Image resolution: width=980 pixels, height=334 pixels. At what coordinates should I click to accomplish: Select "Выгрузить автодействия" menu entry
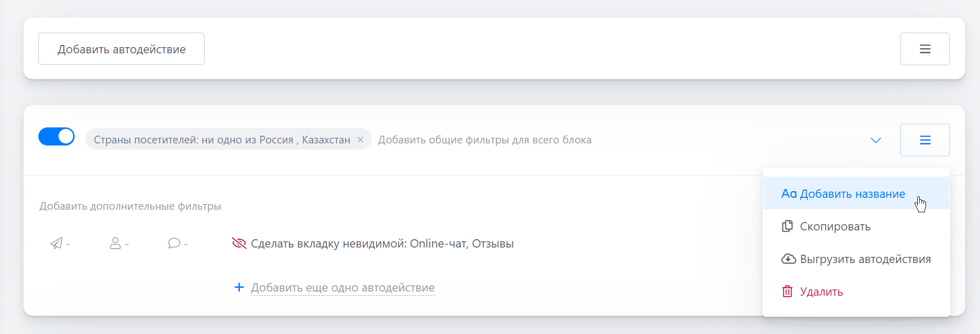(x=865, y=259)
